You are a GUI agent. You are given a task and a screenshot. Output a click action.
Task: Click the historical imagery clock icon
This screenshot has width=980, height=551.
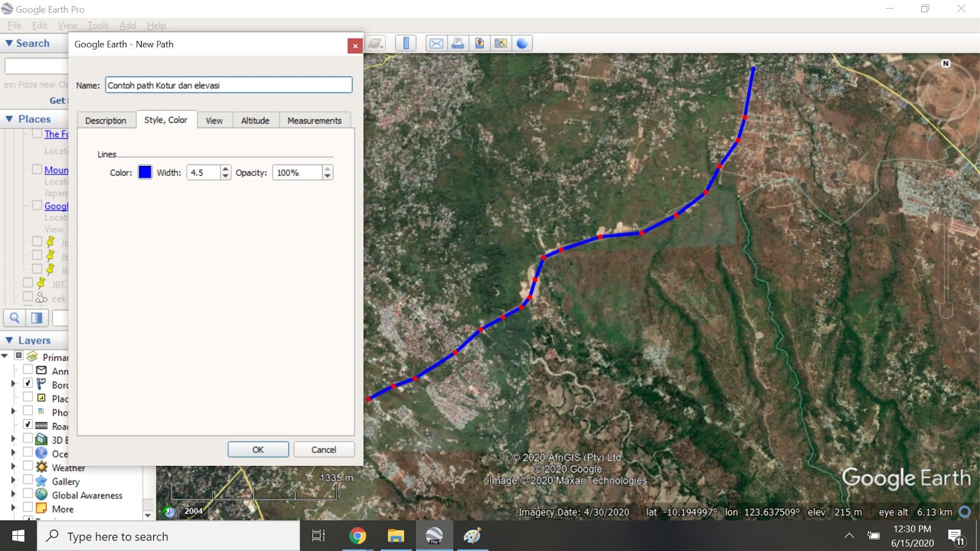tap(170, 512)
